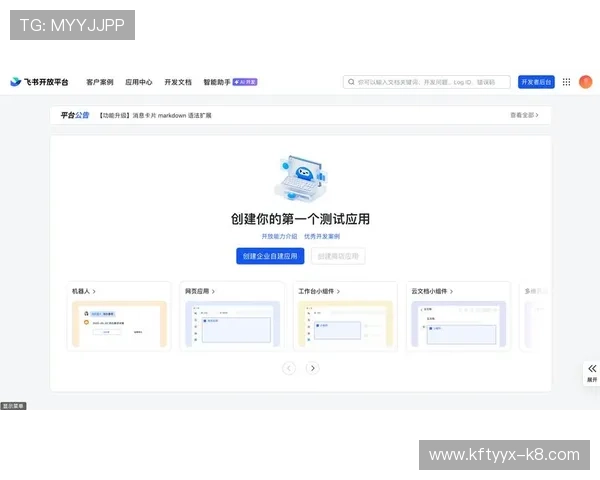This screenshot has height=480, width=600.
Task: Expand the 网页应用 card heading
Action: (200, 291)
